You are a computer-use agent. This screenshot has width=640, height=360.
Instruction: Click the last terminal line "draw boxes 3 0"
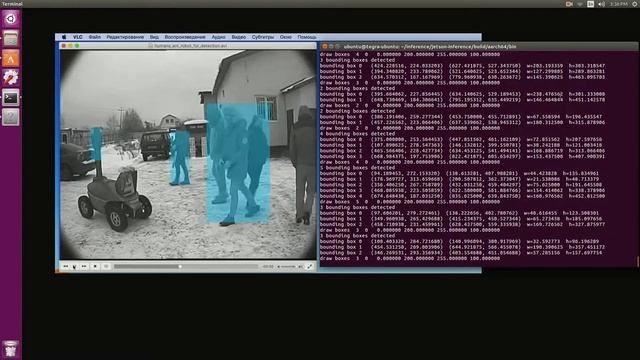click(x=410, y=258)
